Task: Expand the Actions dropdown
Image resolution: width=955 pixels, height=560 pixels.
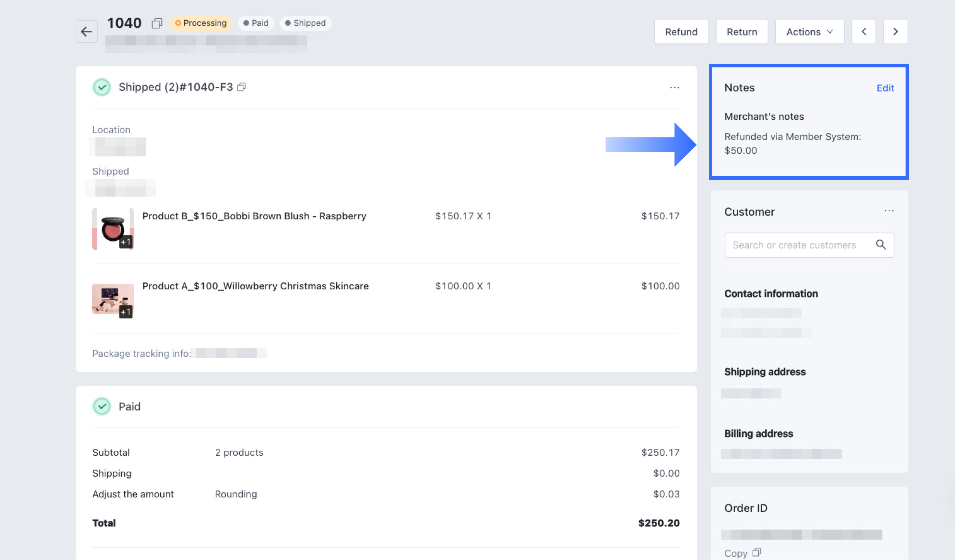Action: (x=809, y=32)
